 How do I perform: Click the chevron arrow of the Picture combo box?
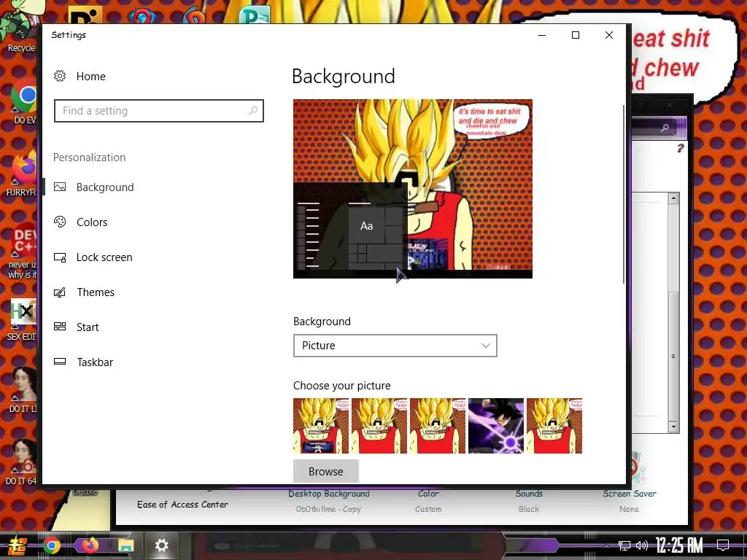pyautogui.click(x=485, y=346)
